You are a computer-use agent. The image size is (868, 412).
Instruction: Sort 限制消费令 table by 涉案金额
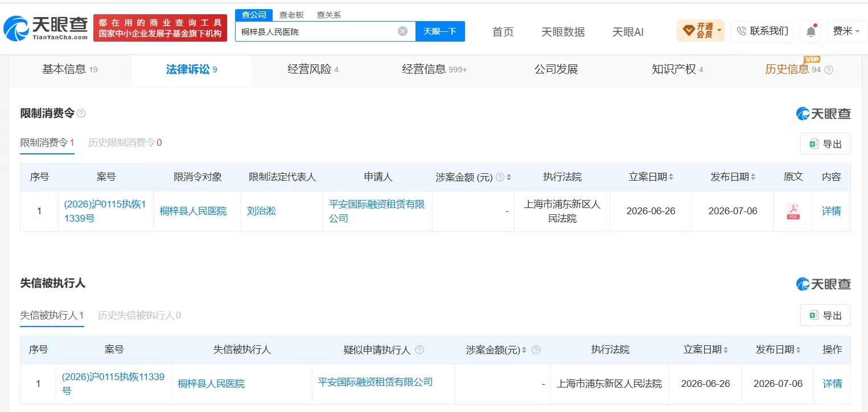tap(509, 177)
